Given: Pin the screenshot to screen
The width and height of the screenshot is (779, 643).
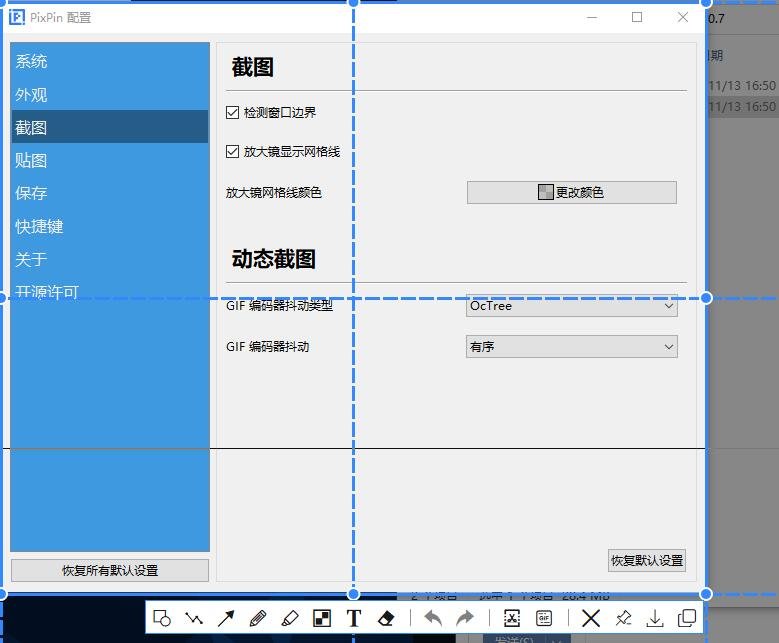Looking at the screenshot, I should coord(623,618).
